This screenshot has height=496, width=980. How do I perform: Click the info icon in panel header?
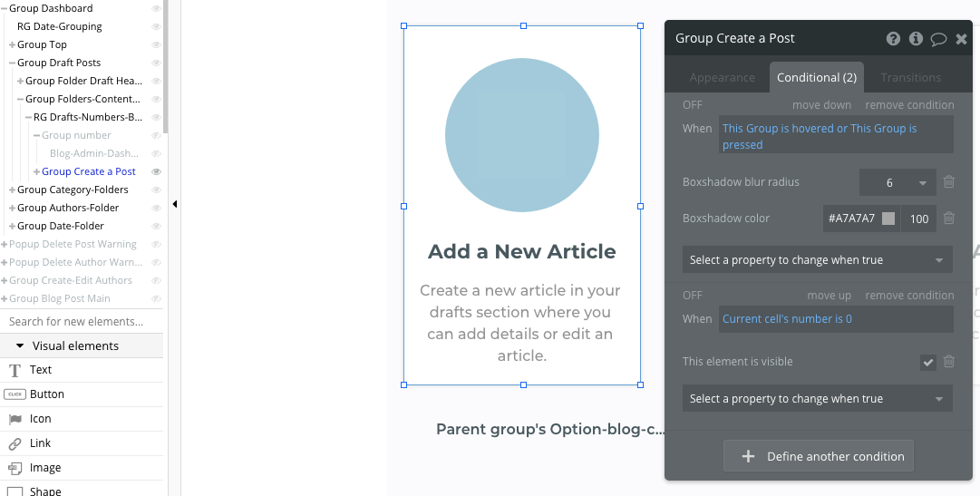916,39
